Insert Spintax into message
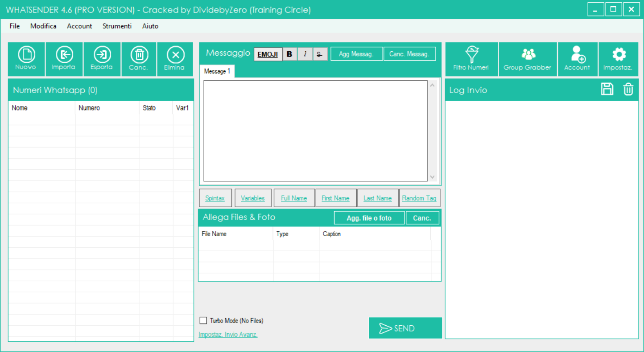644x352 pixels. tap(215, 198)
